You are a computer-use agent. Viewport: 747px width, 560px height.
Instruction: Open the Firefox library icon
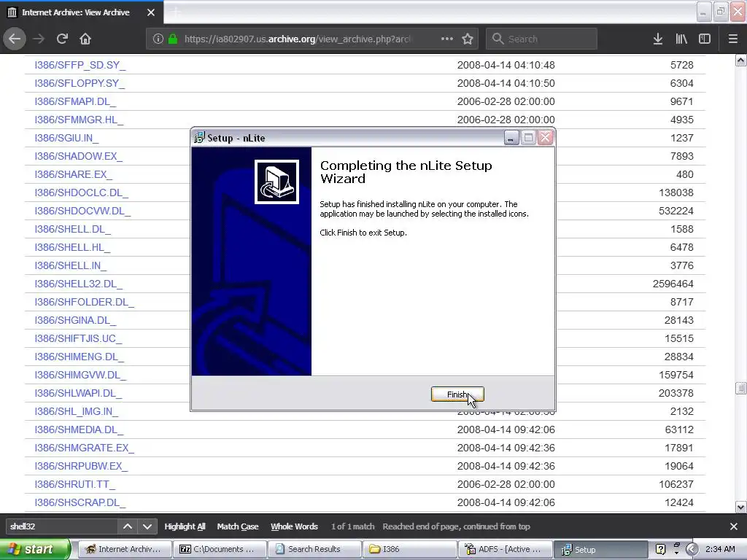point(681,39)
